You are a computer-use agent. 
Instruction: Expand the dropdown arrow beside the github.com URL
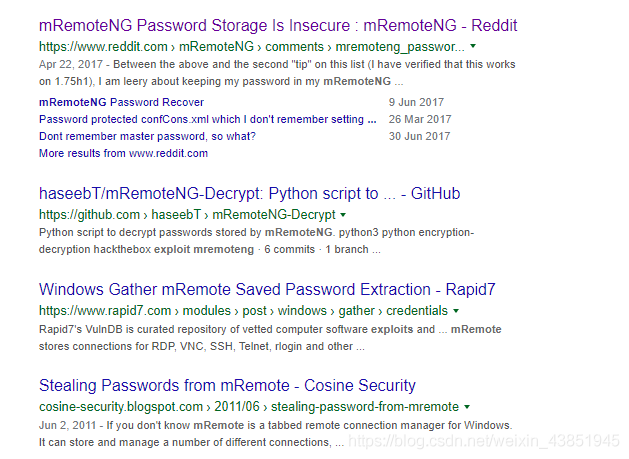coord(343,215)
